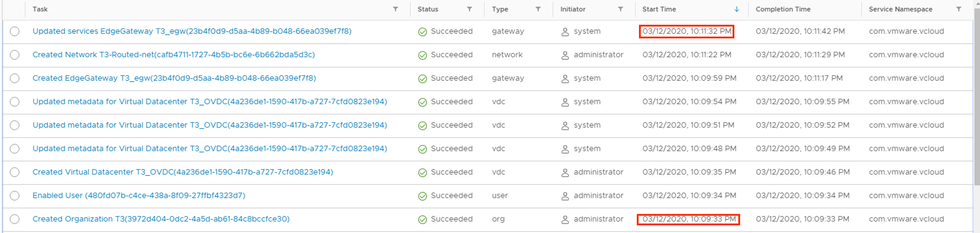Click the Start Time sort arrow
The image size is (980, 233).
(x=737, y=9)
